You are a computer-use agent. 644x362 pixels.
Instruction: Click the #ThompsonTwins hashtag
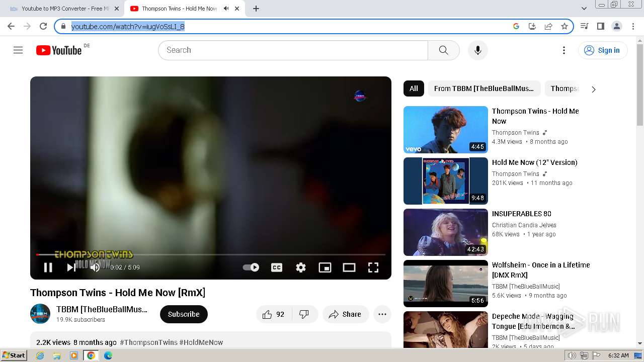click(148, 342)
